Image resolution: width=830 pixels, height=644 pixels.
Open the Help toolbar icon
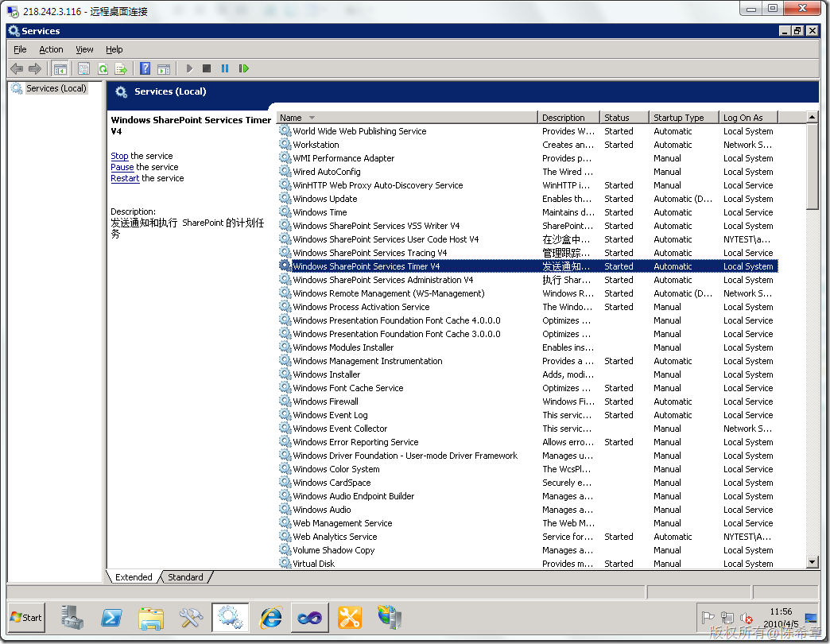145,68
